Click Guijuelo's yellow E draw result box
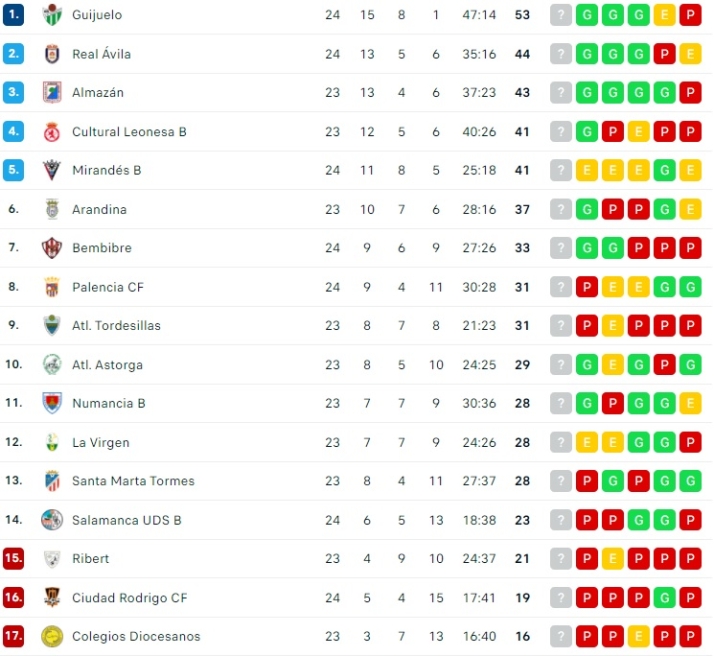Screen dimensions: 714x656 (664, 15)
